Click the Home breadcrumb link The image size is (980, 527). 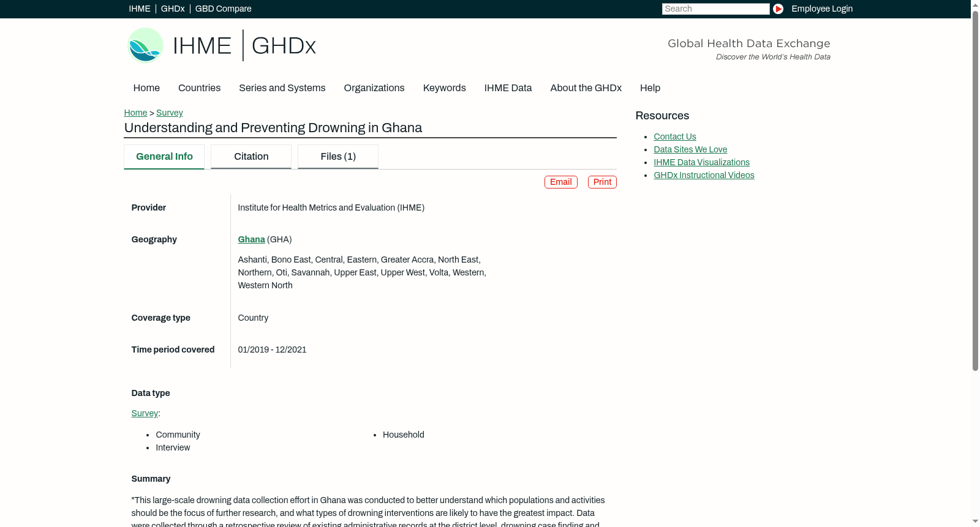(135, 113)
